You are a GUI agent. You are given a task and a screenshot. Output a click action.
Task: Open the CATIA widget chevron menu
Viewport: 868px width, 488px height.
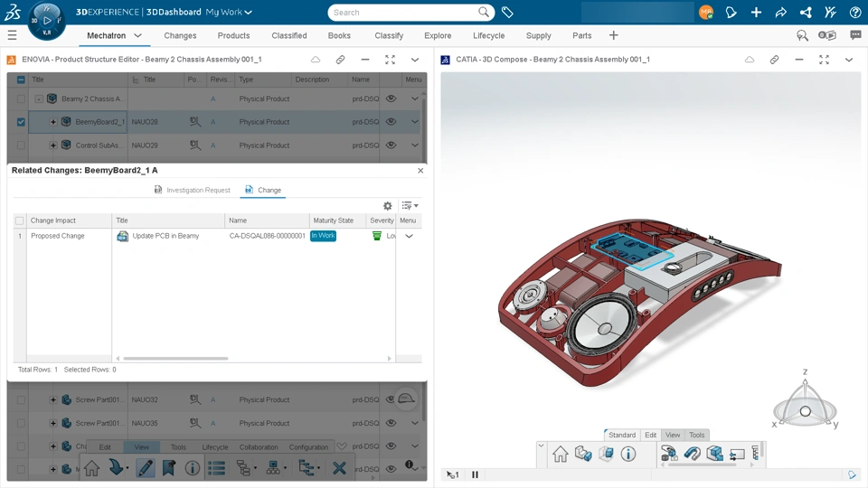click(849, 60)
